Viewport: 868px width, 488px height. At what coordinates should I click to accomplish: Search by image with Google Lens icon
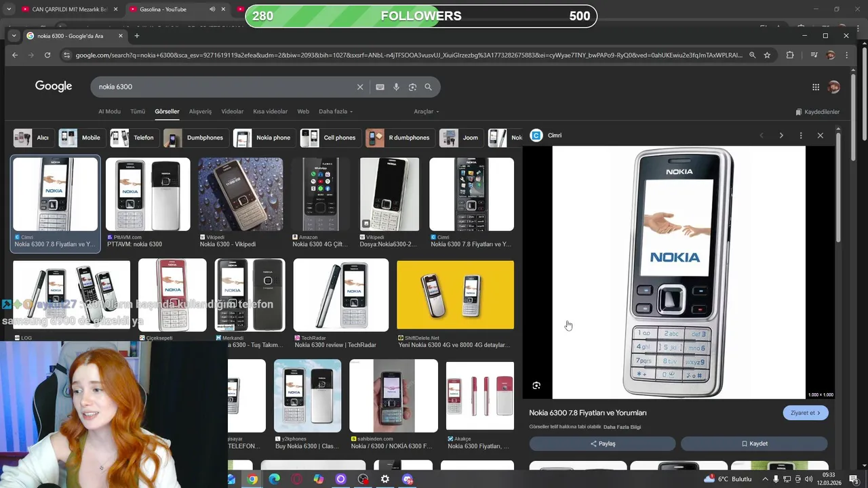(412, 87)
